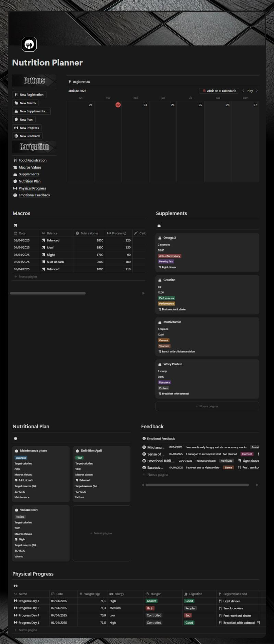Click the New Registration button

point(29,95)
